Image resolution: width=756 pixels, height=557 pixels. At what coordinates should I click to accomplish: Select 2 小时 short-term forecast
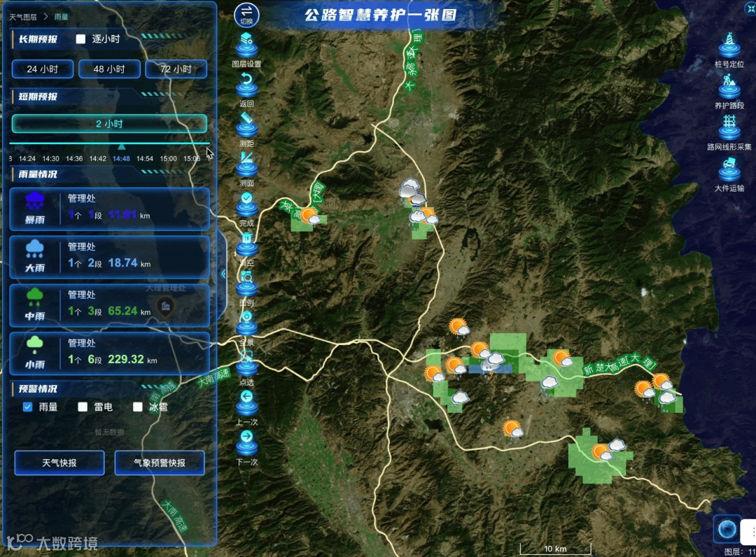point(109,124)
